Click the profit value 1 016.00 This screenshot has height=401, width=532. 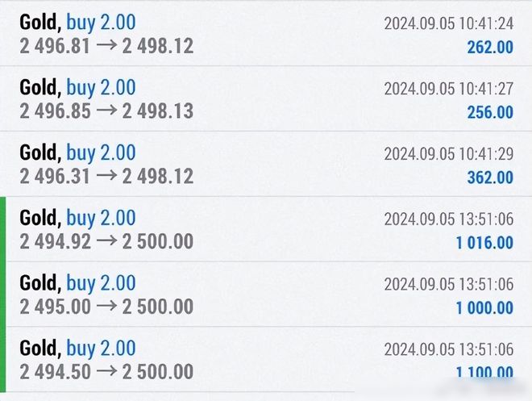tap(484, 243)
